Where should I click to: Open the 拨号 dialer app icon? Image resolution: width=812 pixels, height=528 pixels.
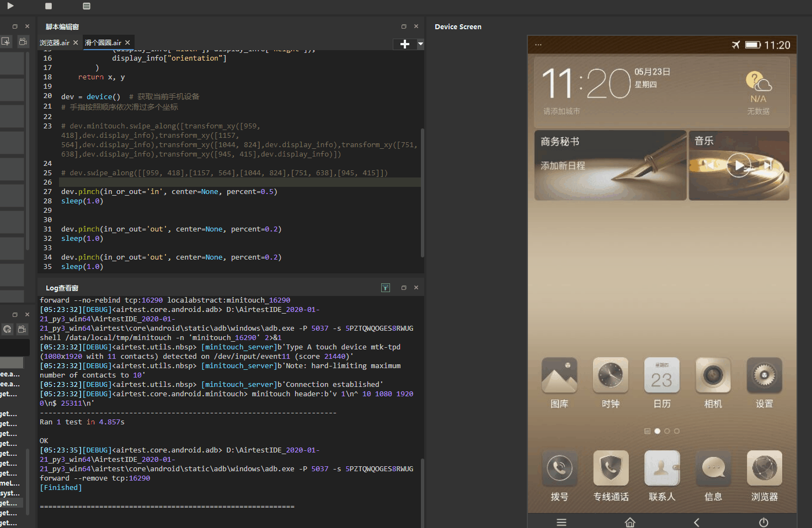[x=559, y=468]
